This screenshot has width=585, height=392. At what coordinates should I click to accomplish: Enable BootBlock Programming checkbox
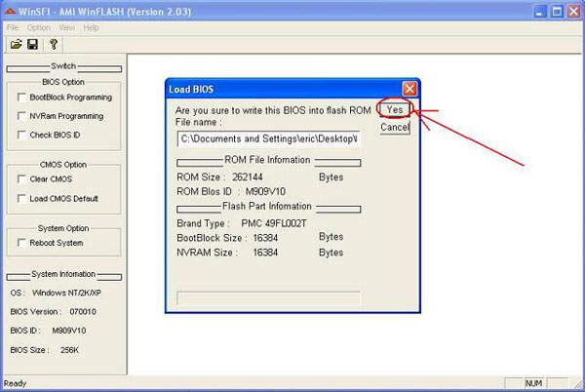(x=21, y=98)
